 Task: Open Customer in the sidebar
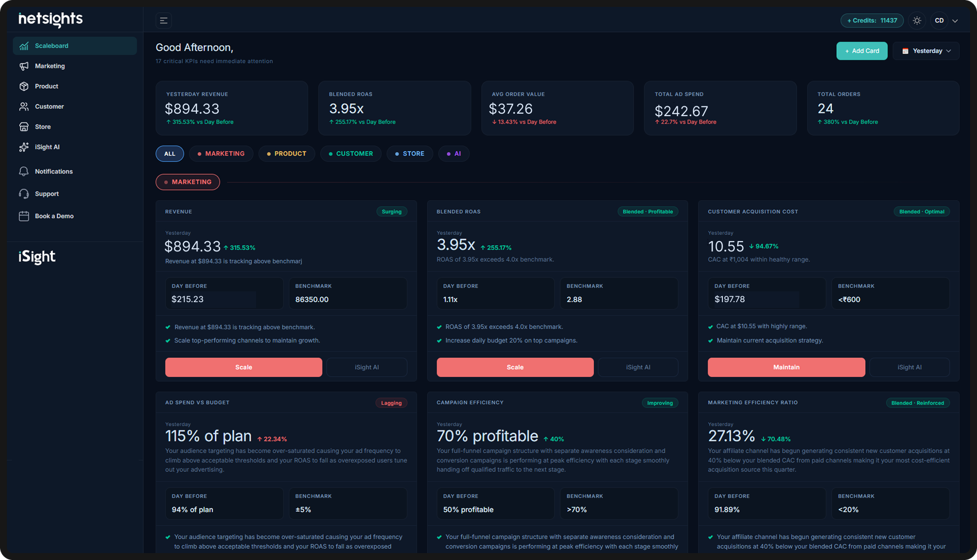(x=75, y=106)
